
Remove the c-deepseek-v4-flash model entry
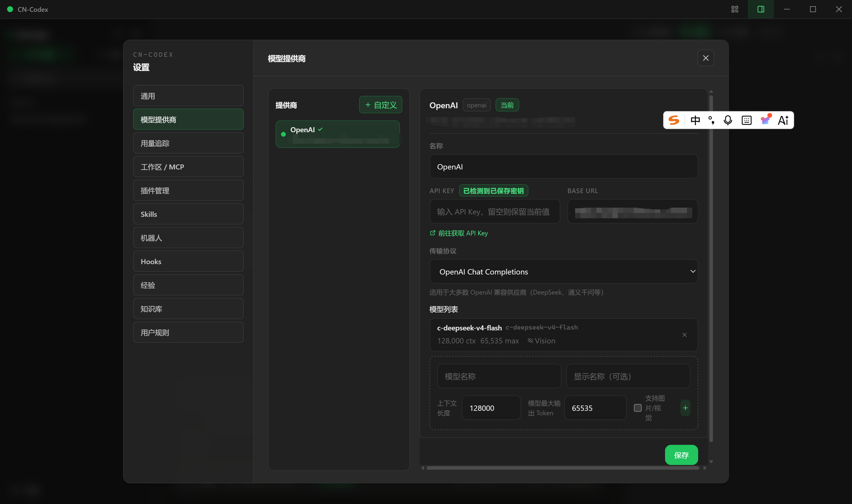[x=684, y=335]
